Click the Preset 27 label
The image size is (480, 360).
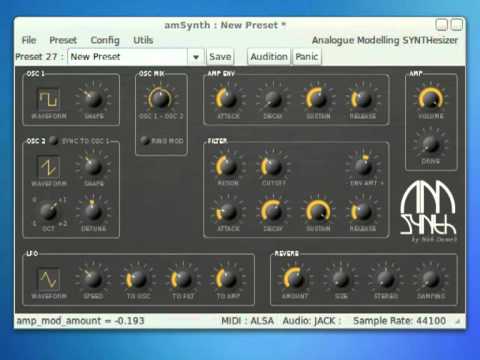tap(39, 57)
